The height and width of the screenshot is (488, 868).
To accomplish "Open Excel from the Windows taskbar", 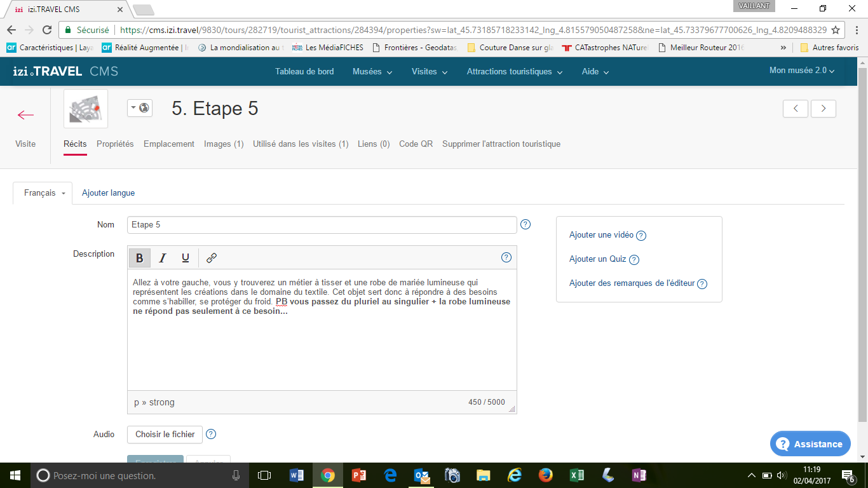I will [x=576, y=475].
